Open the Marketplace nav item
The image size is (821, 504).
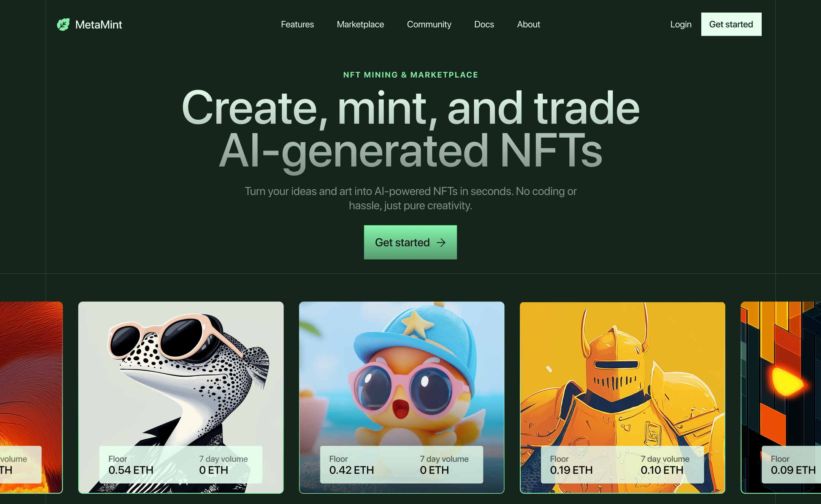point(360,24)
